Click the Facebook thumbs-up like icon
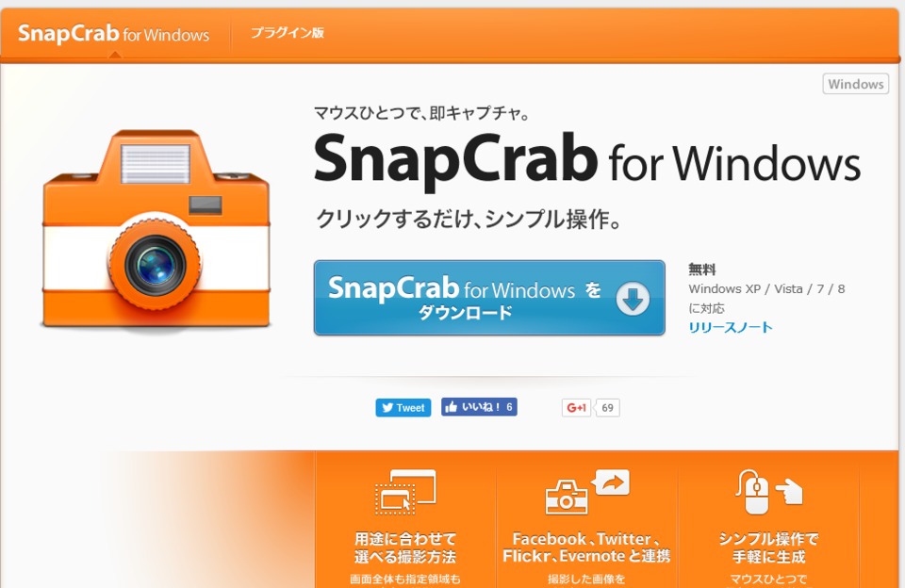Image resolution: width=905 pixels, height=588 pixels. (452, 406)
